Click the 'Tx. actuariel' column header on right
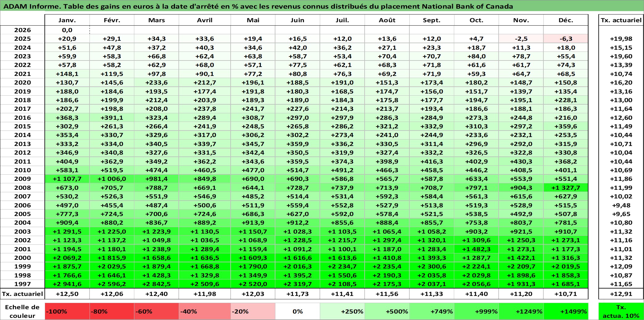The width and height of the screenshot is (644, 320). pyautogui.click(x=621, y=20)
